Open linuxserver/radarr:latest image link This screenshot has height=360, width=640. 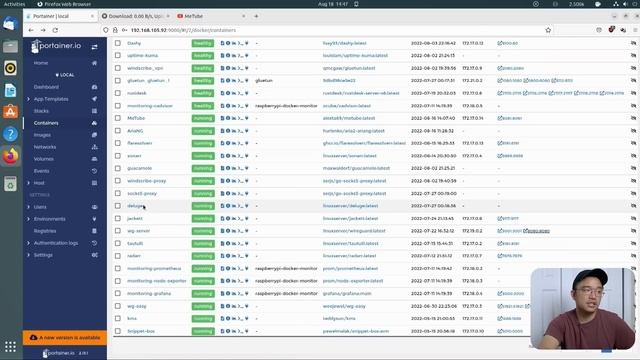pos(349,256)
